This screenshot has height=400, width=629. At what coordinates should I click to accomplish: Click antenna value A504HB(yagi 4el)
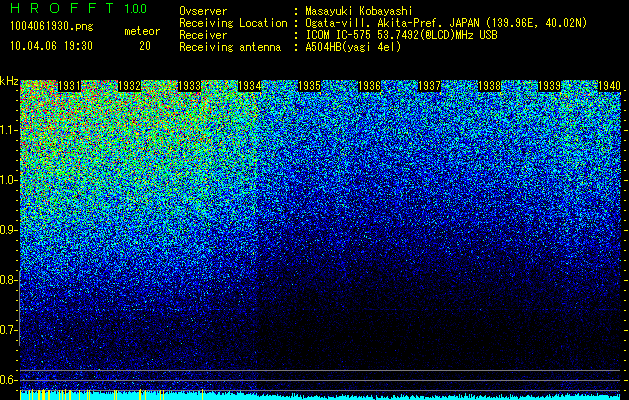click(x=353, y=47)
